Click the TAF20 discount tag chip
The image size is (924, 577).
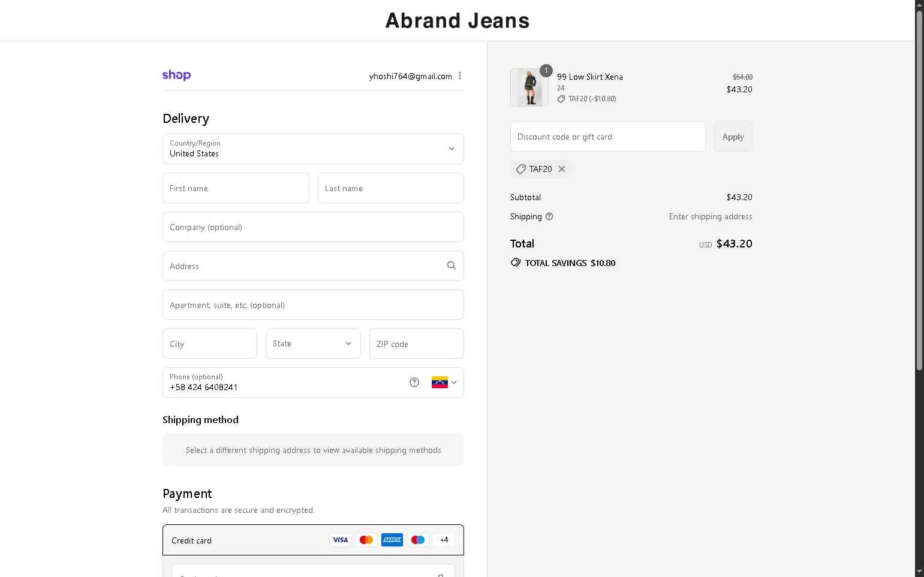pos(541,169)
